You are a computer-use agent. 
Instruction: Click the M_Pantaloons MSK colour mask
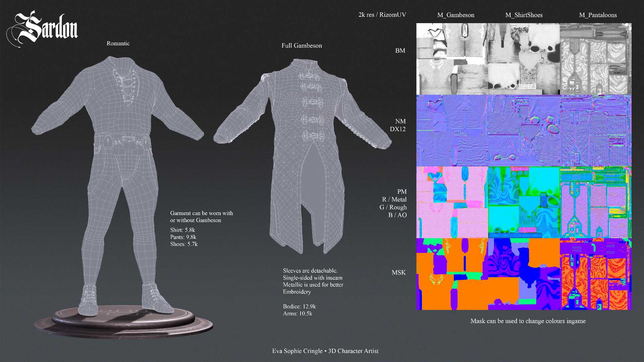click(x=595, y=274)
